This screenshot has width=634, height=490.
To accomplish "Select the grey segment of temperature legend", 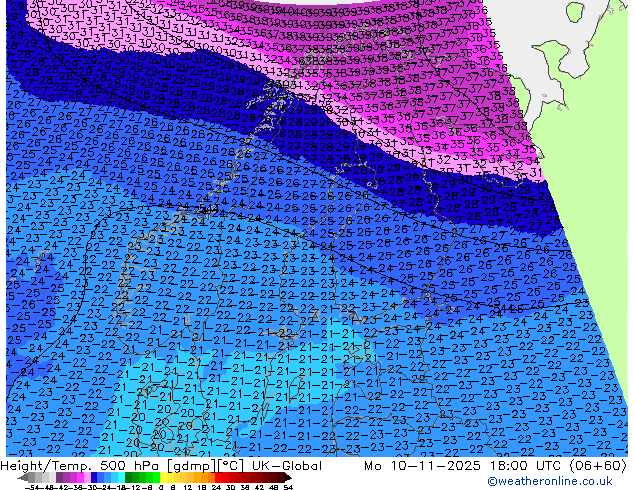I will (x=42, y=477).
